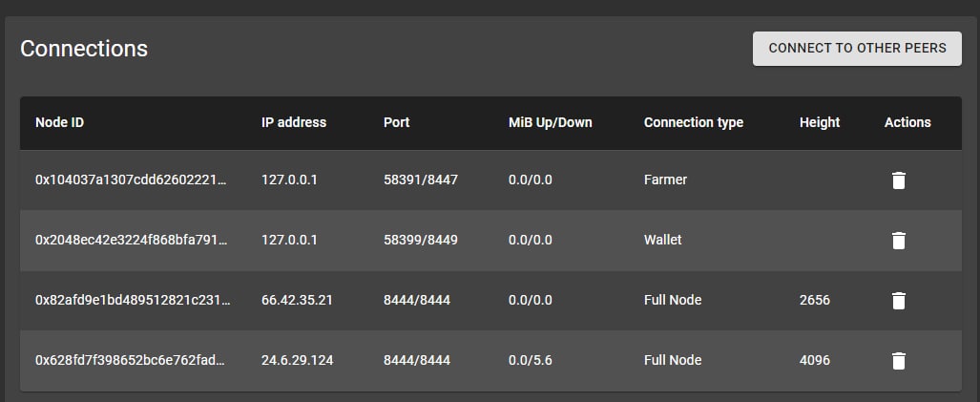Select the Wallet row's 127.0.0.1 address
Screen dimensions: 980x402
(289, 240)
